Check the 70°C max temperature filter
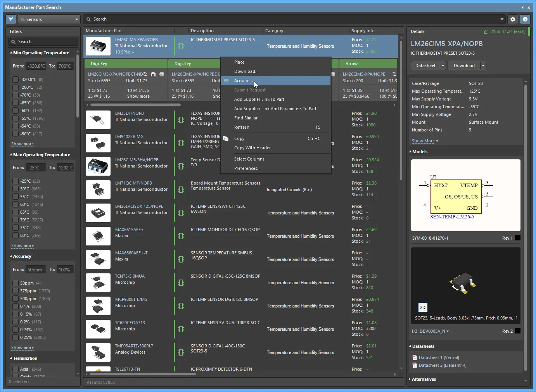The width and height of the screenshot is (536, 392). pyautogui.click(x=16, y=220)
